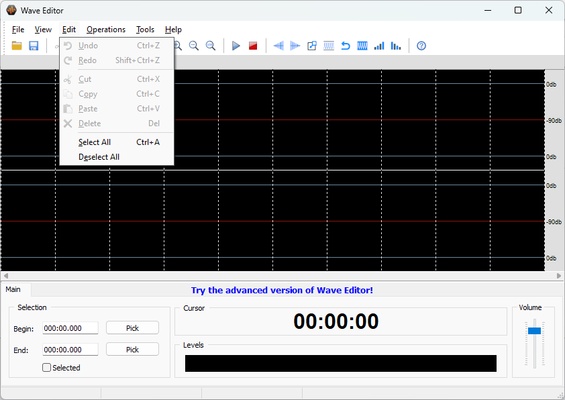Click the greyed Redo menu entry
The height and width of the screenshot is (400, 565).
(x=117, y=61)
